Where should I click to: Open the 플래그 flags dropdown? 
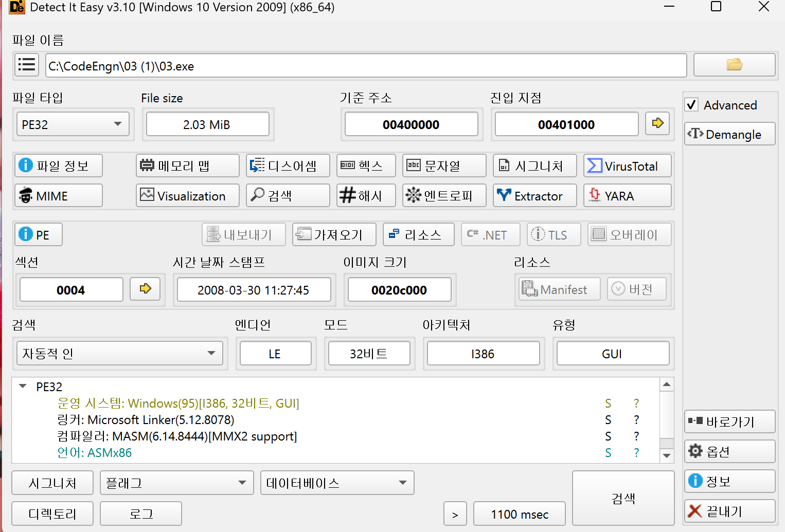point(177,483)
